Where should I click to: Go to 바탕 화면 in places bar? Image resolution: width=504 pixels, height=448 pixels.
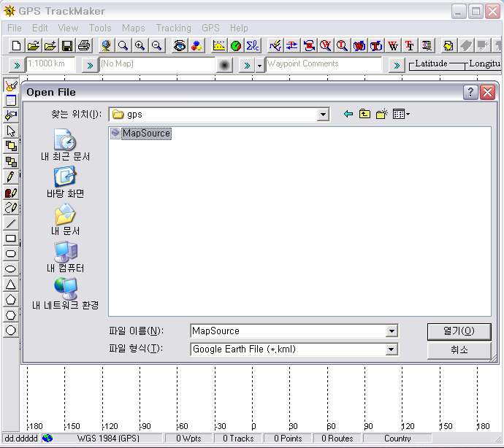click(x=65, y=182)
